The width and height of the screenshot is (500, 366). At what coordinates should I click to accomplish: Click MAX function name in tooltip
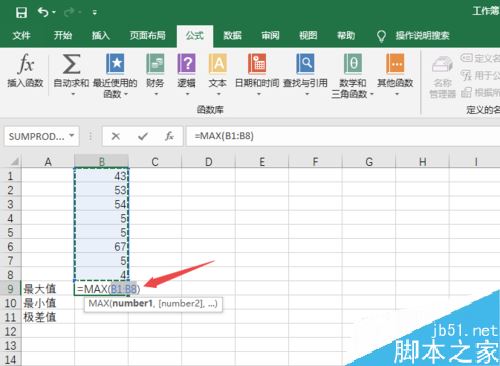point(99,304)
